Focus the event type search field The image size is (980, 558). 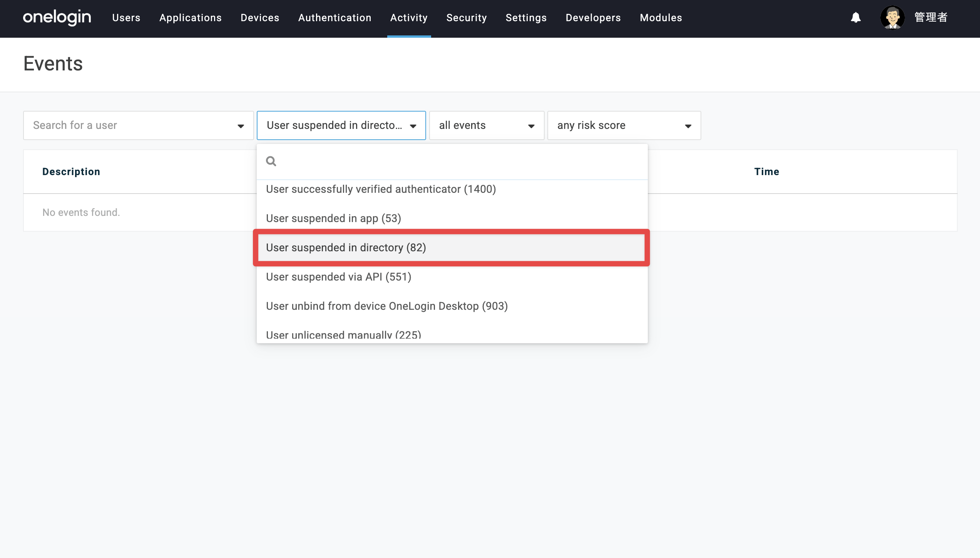(x=452, y=161)
